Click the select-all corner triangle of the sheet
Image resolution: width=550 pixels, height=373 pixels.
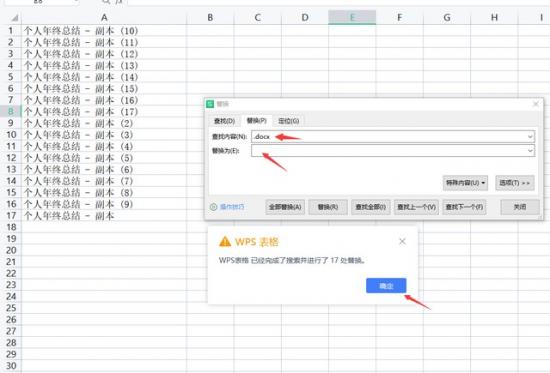pos(15,18)
